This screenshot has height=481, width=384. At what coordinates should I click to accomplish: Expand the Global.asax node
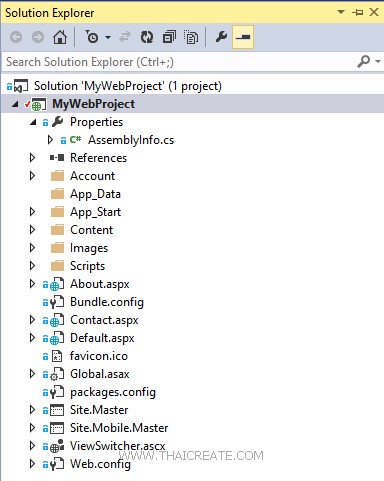point(32,374)
